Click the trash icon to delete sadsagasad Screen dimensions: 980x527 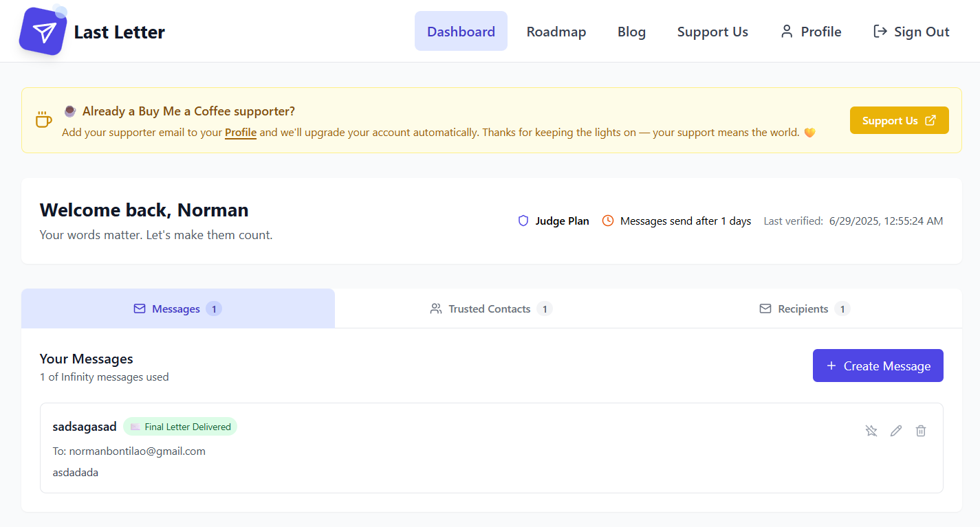click(x=921, y=430)
